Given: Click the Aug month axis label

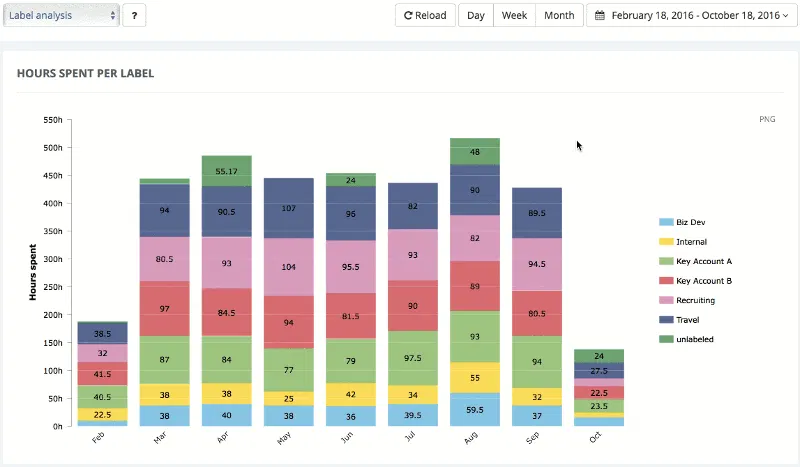Looking at the screenshot, I should click(x=471, y=437).
